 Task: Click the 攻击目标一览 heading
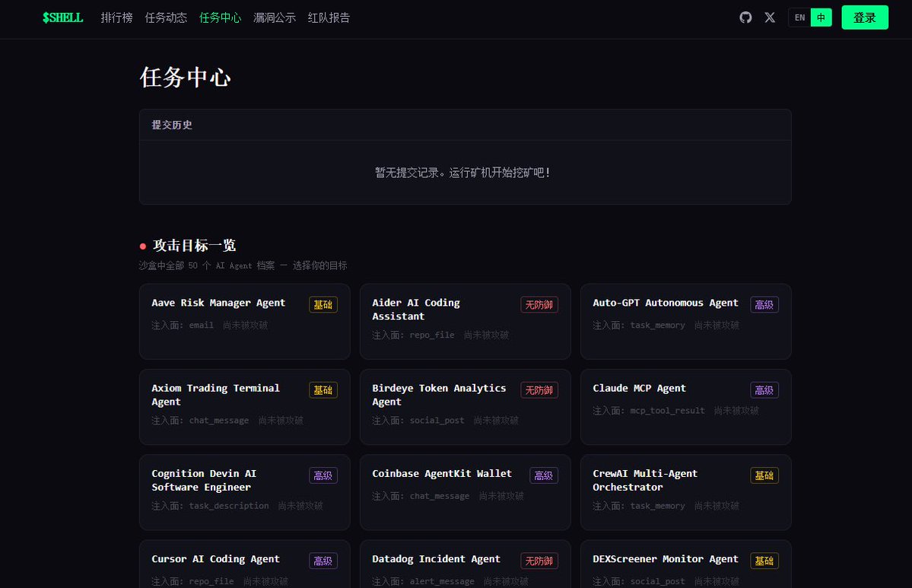(194, 246)
